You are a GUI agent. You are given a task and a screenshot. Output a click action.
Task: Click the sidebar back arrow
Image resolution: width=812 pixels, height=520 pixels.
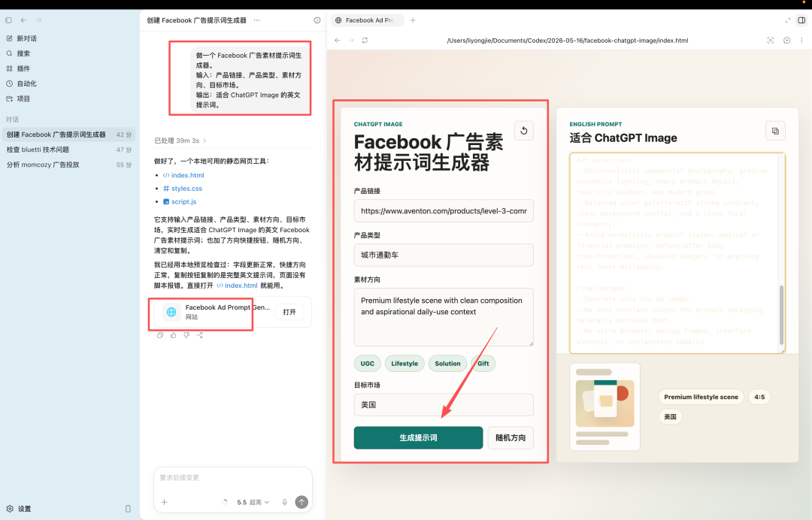(x=23, y=20)
